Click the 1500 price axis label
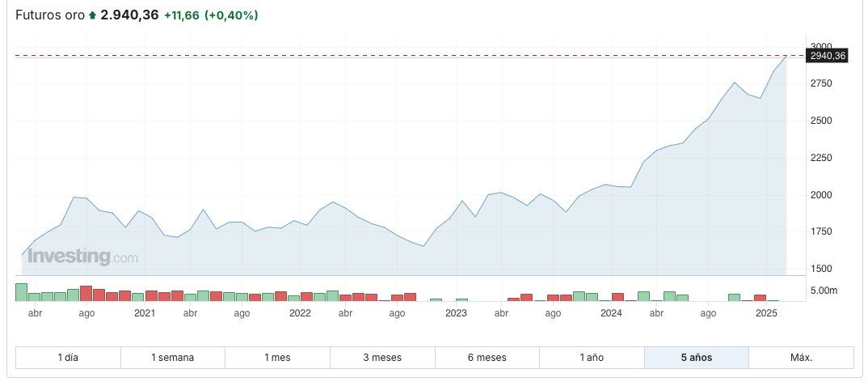 820,269
